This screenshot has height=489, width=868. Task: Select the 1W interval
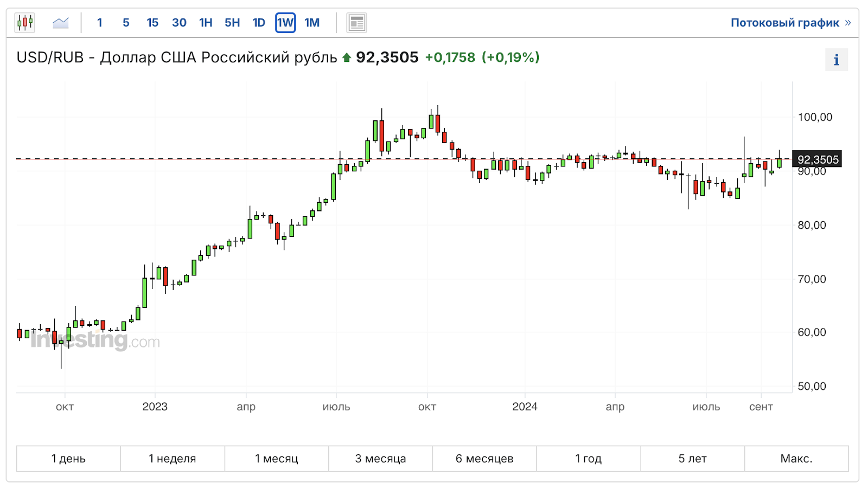[x=285, y=23]
